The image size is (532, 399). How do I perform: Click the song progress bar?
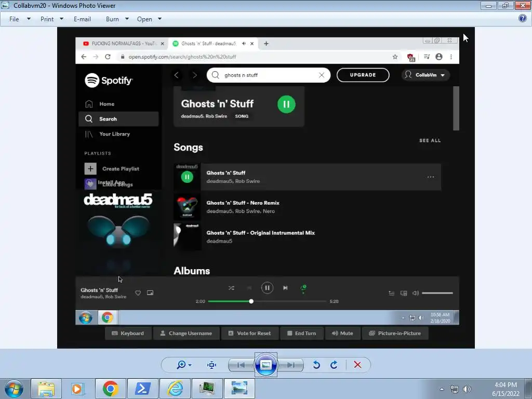tap(267, 301)
